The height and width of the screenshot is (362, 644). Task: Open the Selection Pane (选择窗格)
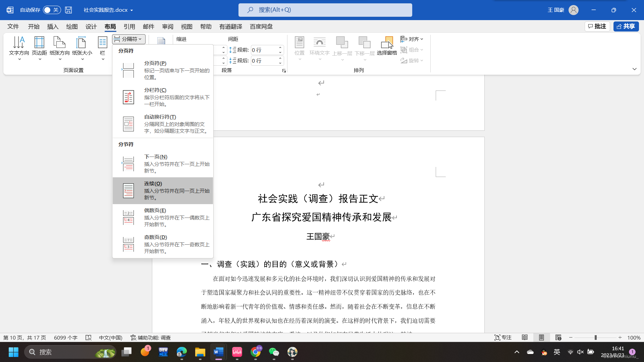(x=387, y=46)
